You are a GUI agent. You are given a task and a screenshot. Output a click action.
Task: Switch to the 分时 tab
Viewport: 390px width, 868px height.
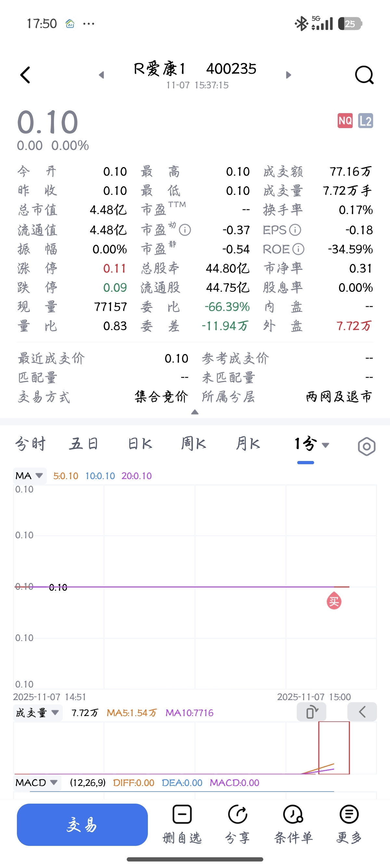[x=30, y=444]
